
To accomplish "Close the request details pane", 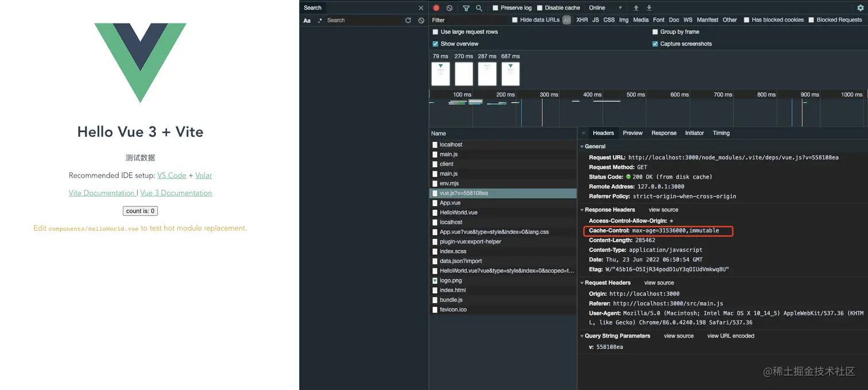I will (x=583, y=133).
